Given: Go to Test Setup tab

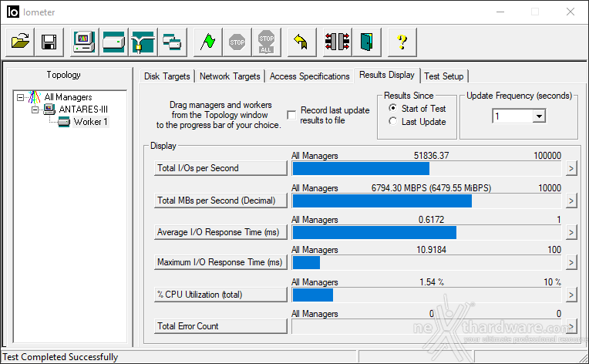Looking at the screenshot, I should tap(444, 76).
